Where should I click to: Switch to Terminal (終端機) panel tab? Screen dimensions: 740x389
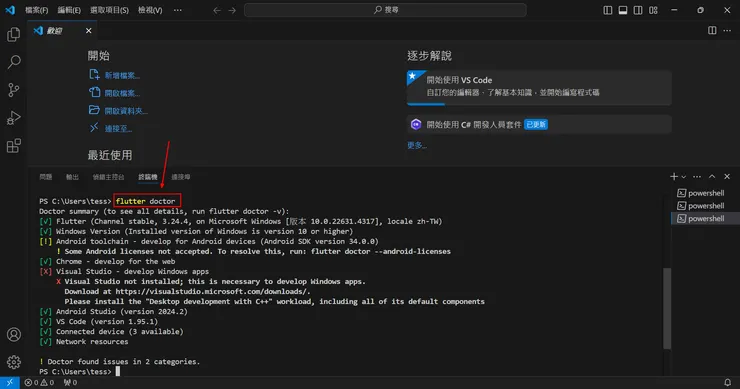[148, 177]
